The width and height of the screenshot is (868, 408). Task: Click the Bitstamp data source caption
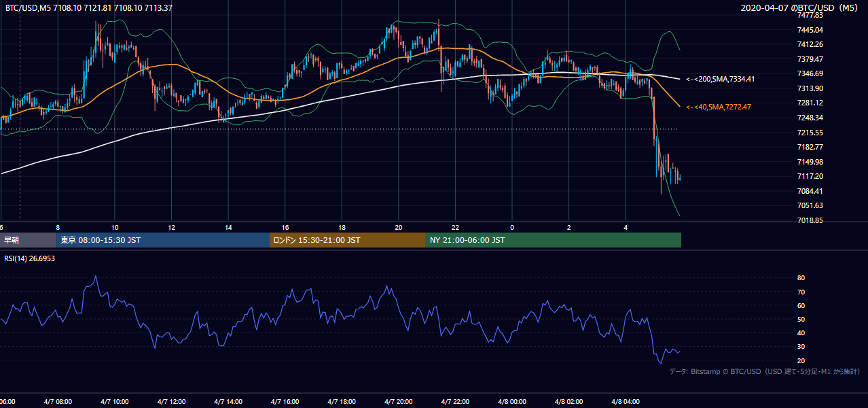[765, 371]
